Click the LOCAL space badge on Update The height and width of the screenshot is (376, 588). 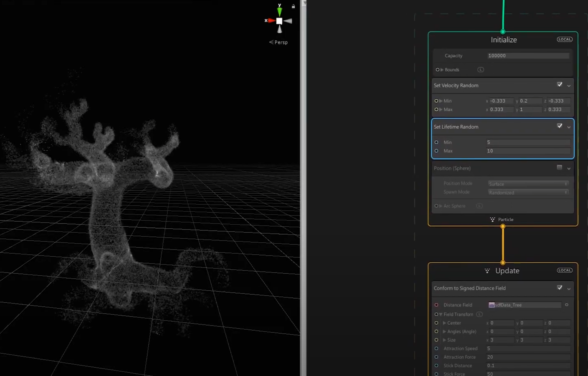pos(564,270)
